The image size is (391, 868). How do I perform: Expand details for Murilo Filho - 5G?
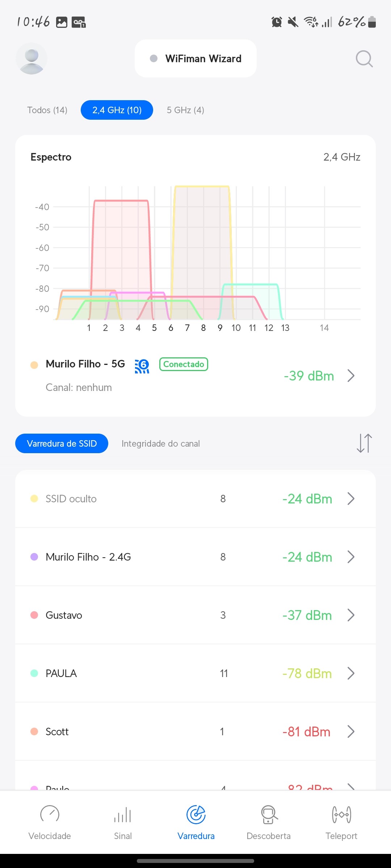click(x=350, y=376)
